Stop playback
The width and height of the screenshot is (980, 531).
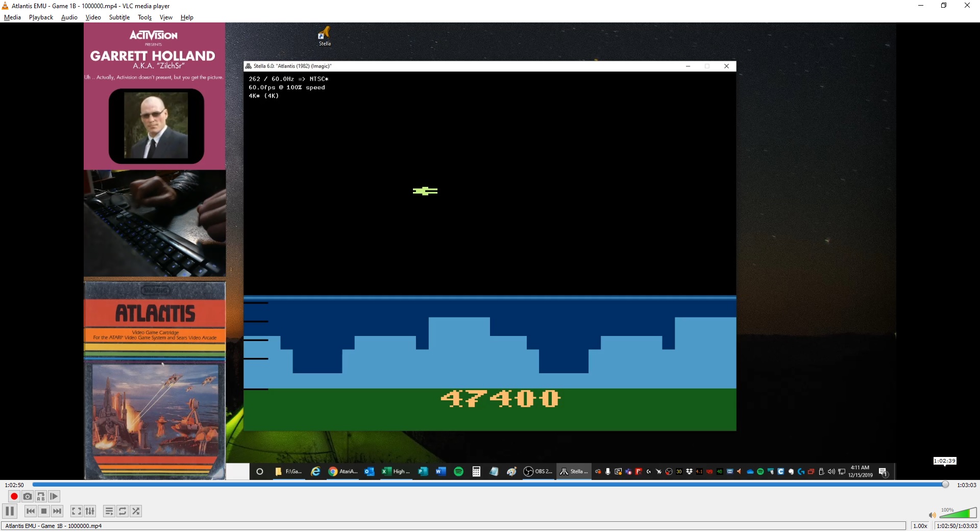coord(44,511)
